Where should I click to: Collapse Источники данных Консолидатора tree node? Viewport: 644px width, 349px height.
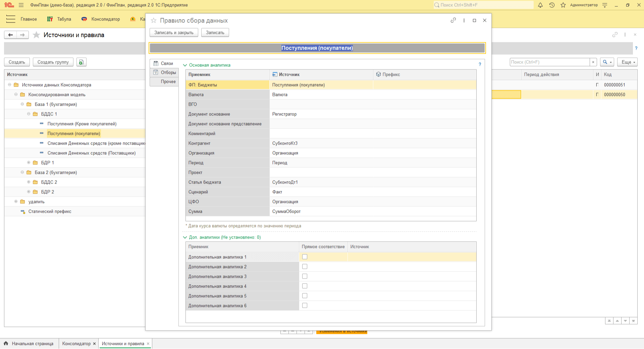coord(10,85)
